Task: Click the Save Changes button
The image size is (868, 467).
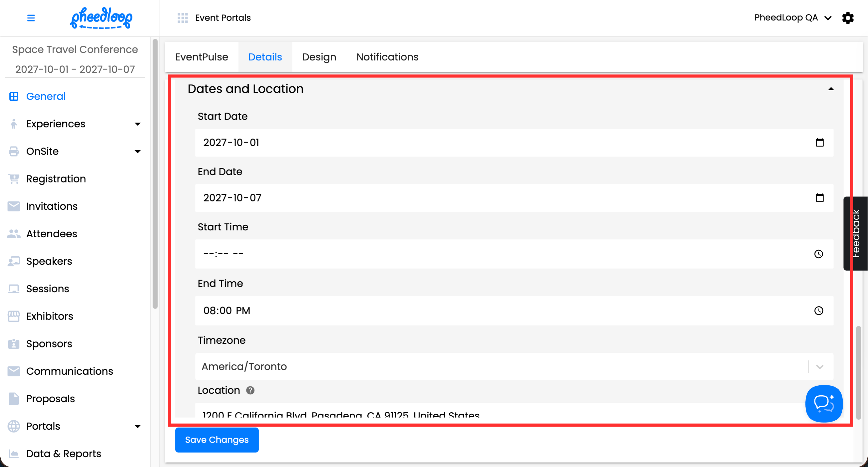Action: [x=217, y=440]
